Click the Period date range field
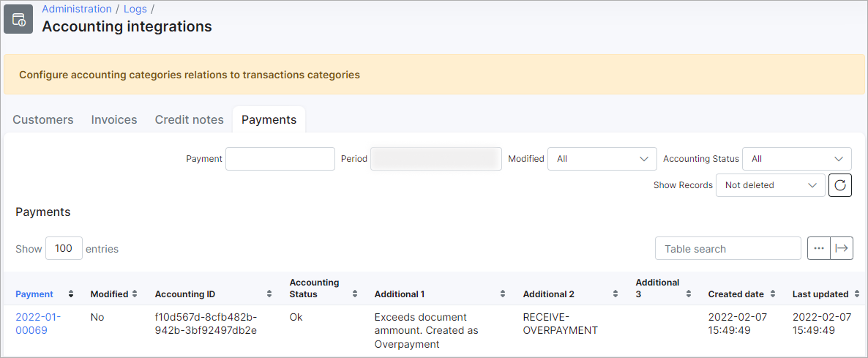 435,159
